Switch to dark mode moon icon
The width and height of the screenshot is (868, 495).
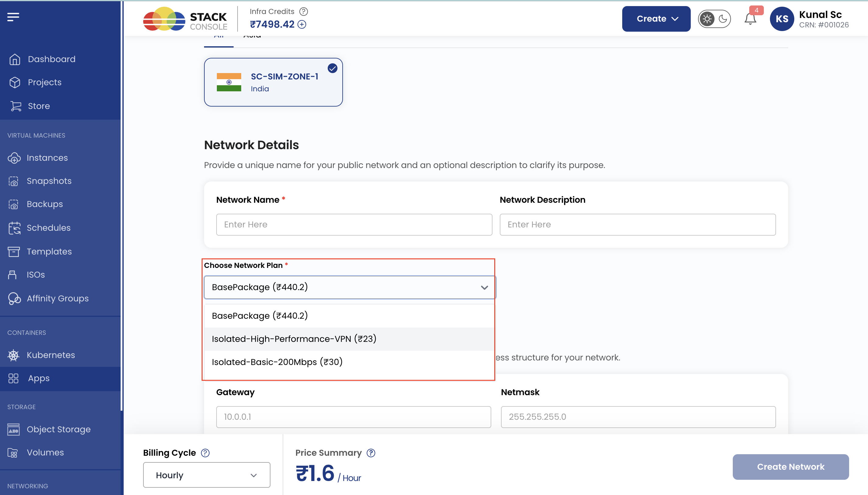722,19
